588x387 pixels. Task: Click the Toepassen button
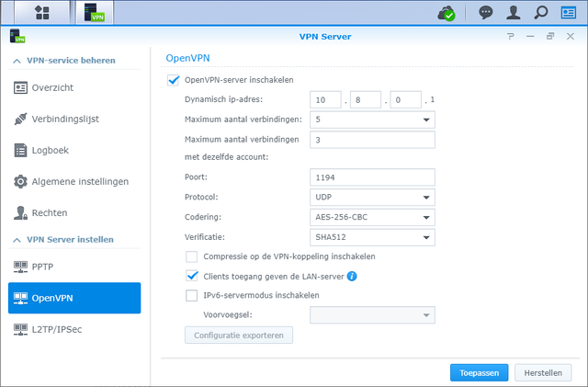click(x=480, y=372)
